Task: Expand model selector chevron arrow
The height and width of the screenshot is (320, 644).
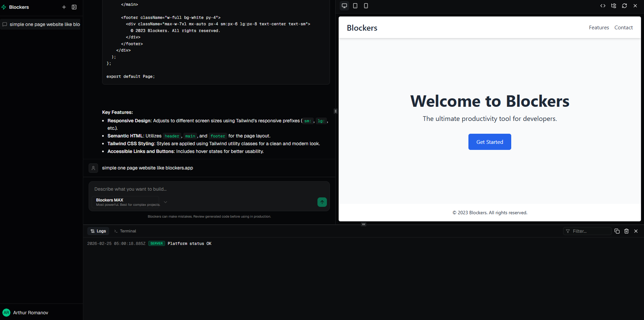Action: [165, 202]
